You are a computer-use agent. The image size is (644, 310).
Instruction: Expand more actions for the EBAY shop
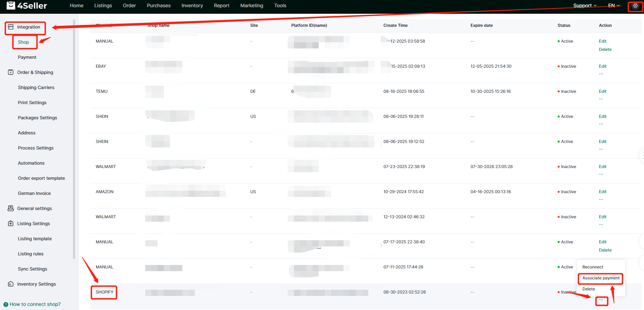click(601, 74)
